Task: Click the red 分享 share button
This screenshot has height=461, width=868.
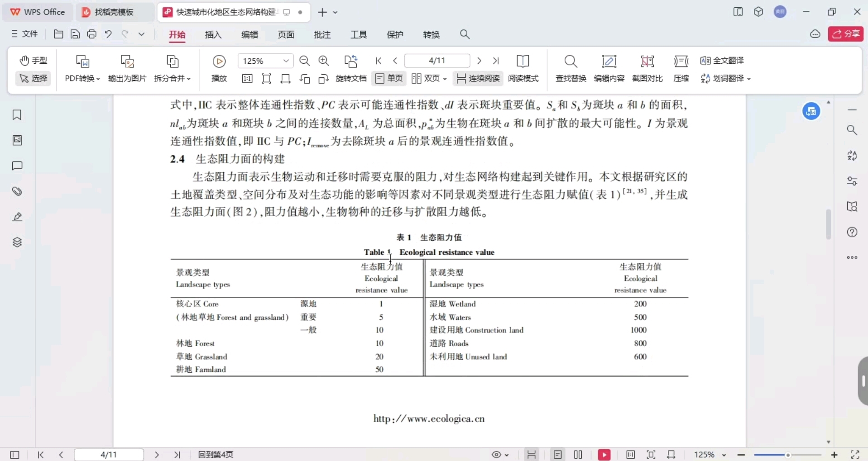Action: click(x=846, y=34)
